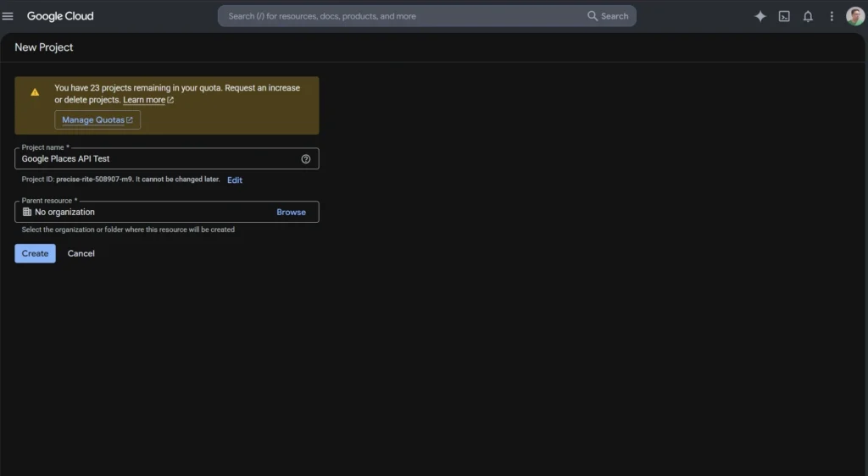Image resolution: width=868 pixels, height=476 pixels.
Task: Click the yellow warning triangle icon
Action: pos(35,92)
